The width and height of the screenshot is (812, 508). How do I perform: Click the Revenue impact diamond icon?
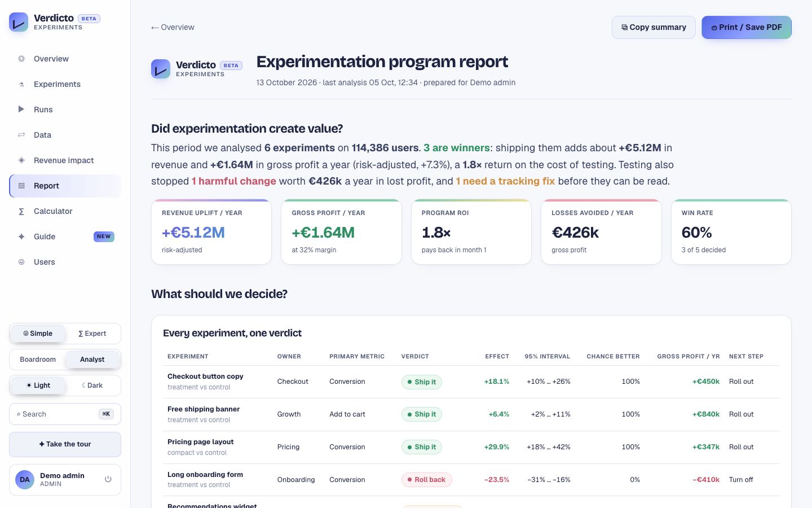pyautogui.click(x=21, y=160)
